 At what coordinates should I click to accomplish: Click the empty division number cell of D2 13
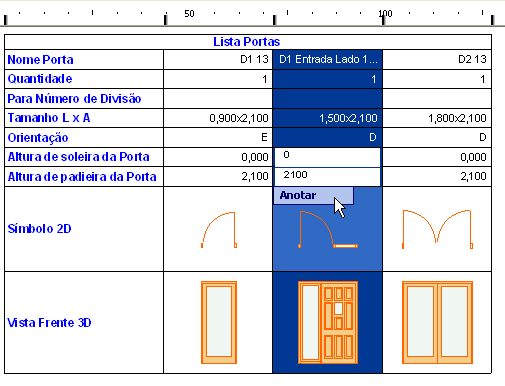point(437,99)
